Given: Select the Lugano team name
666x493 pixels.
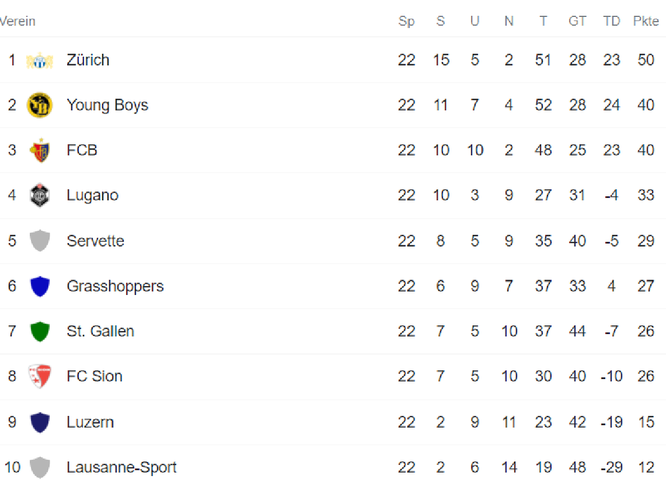Looking at the screenshot, I should (92, 196).
